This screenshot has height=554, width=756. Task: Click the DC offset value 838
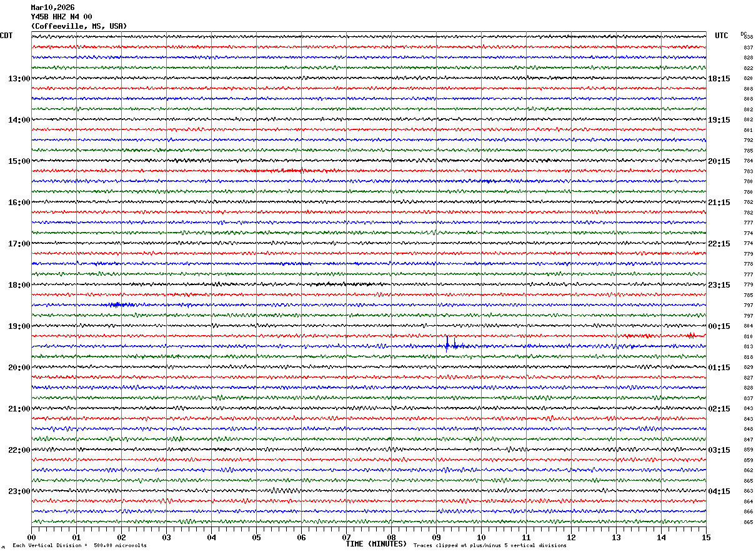[748, 38]
